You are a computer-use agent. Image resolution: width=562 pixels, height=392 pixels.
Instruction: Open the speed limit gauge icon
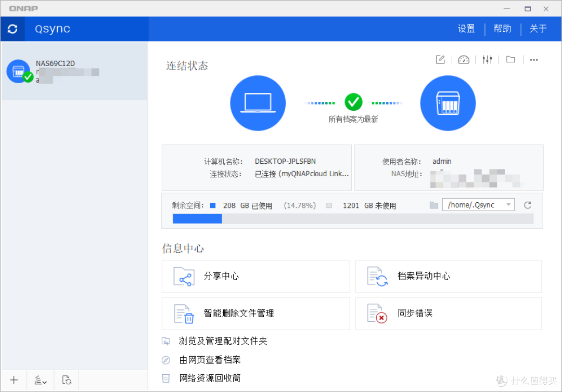pos(464,59)
